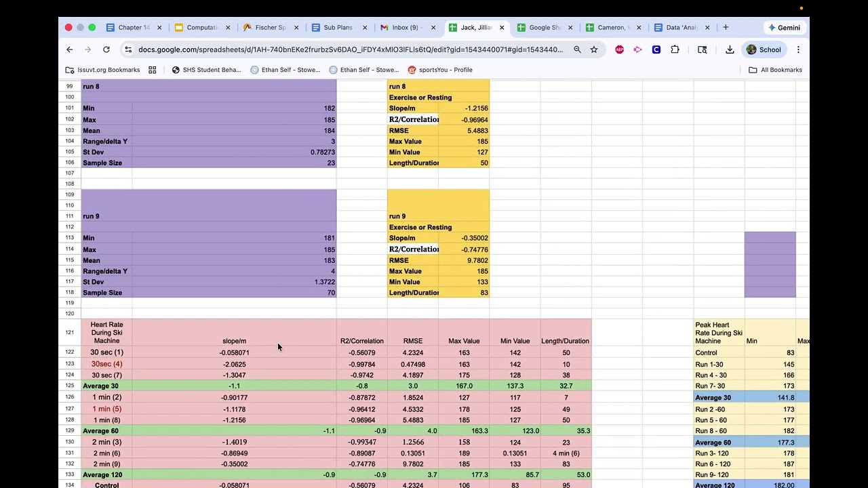
Task: Switch to the Computati... slides tab
Action: click(x=201, y=28)
